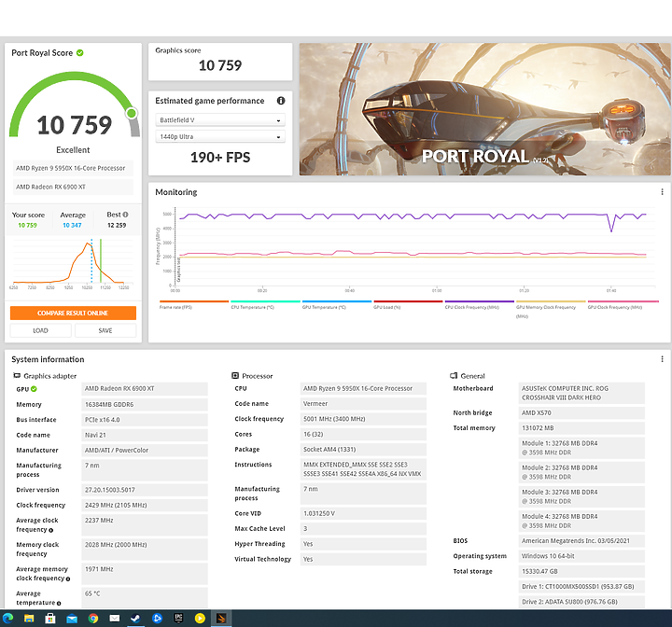Open the System information three-dot menu
Screen dimensions: 672x627
(x=662, y=359)
